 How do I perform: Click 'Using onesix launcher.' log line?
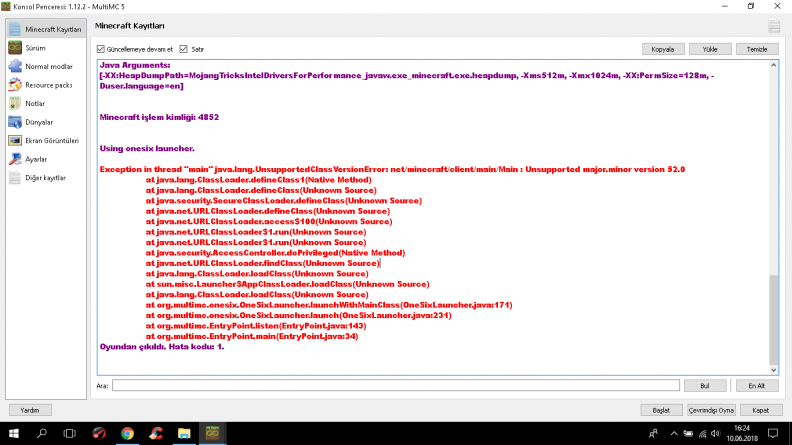pyautogui.click(x=147, y=149)
